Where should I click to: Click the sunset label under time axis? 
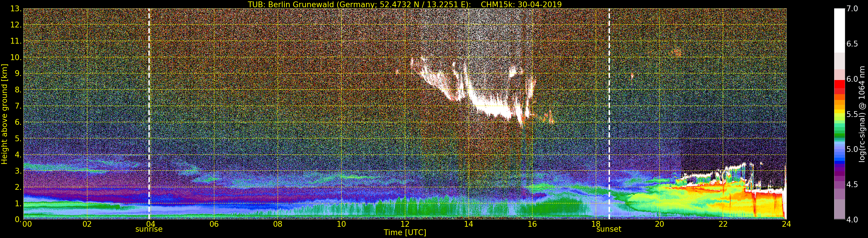(x=609, y=229)
